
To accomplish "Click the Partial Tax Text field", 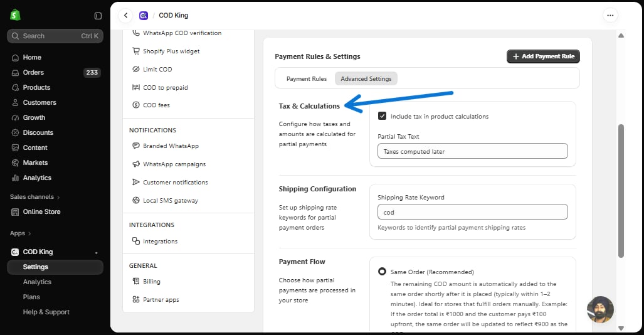I will [x=472, y=151].
